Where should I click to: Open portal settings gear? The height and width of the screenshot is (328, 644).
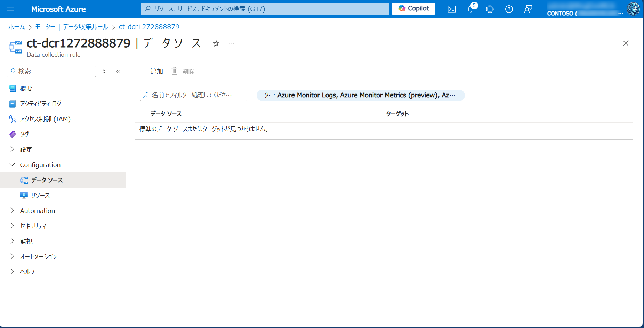coord(490,9)
